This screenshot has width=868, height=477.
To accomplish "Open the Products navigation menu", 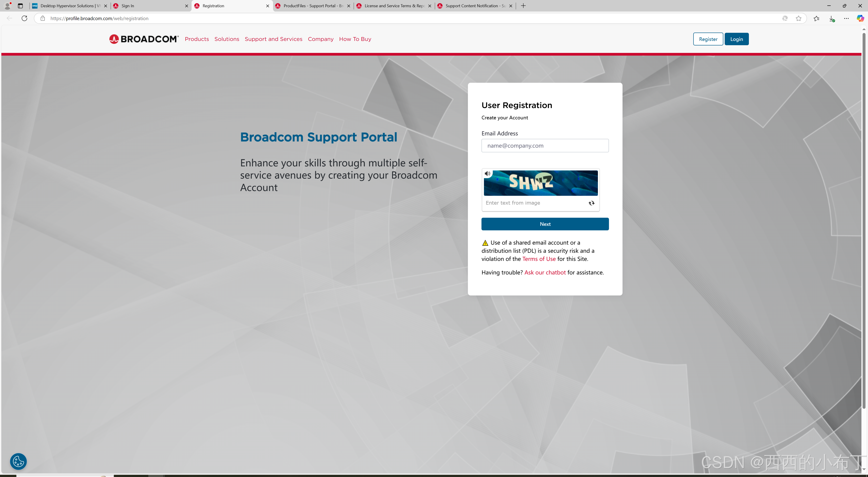I will tap(197, 39).
